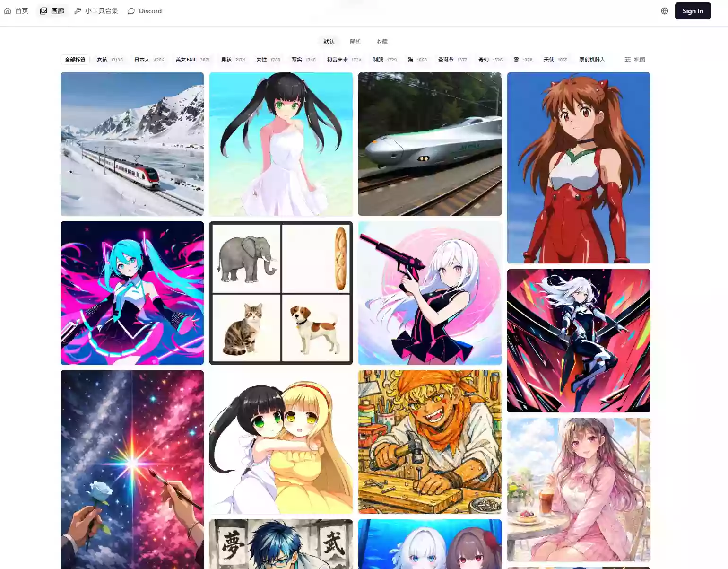
Task: Click the globe language switcher icon
Action: pyautogui.click(x=664, y=11)
